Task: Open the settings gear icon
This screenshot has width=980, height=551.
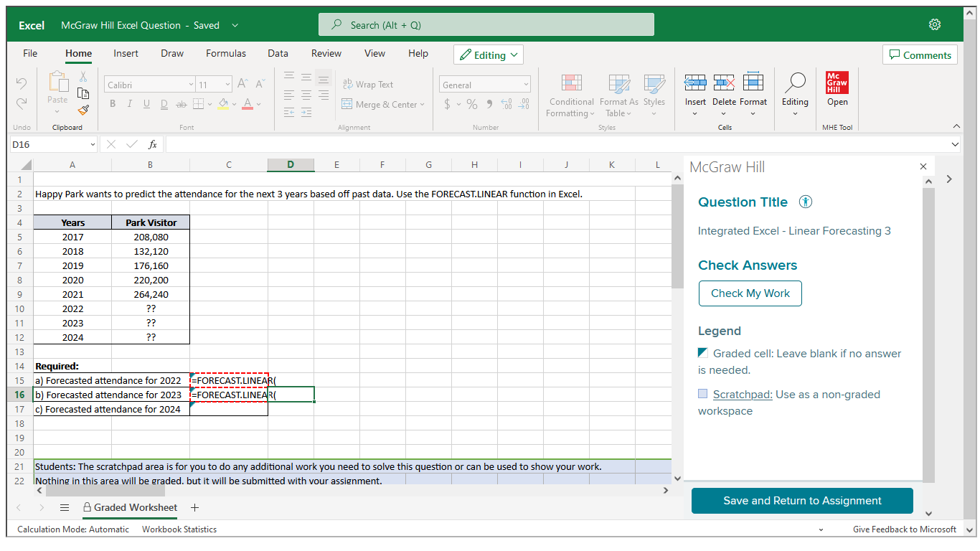Action: point(934,24)
